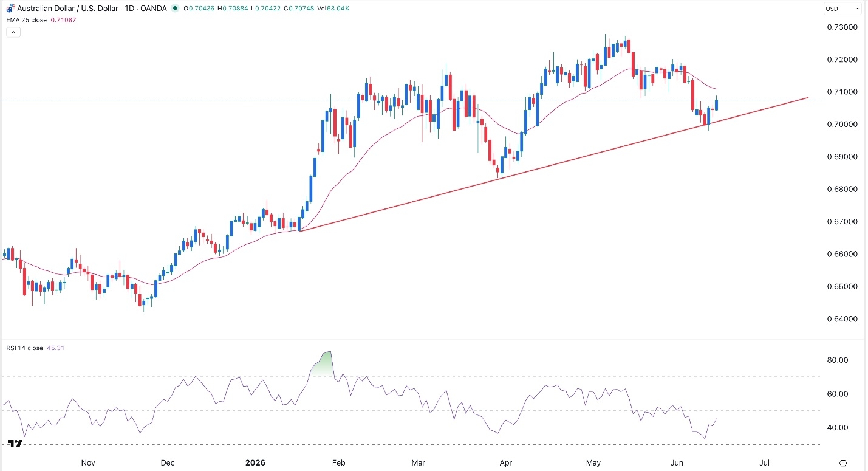Select the red ascending trendline

pyautogui.click(x=554, y=163)
